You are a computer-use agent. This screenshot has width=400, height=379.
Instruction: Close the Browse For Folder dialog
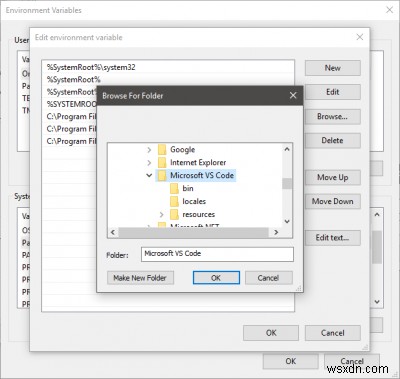point(293,96)
